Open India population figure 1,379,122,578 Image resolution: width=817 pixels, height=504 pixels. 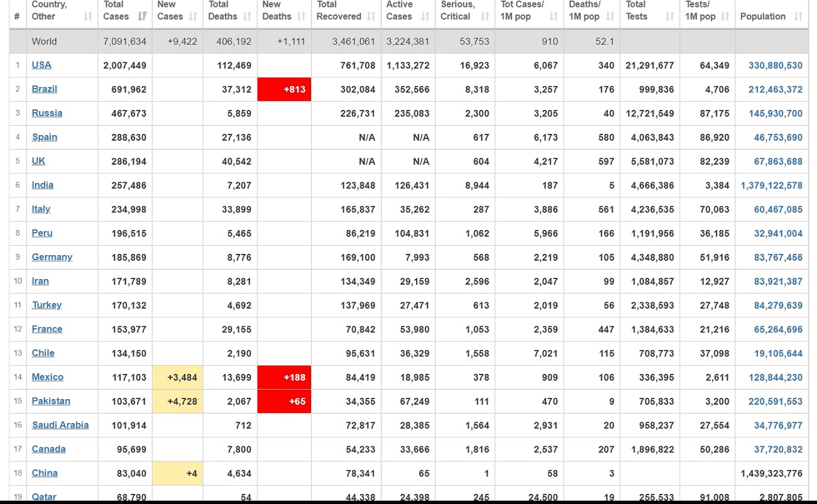[x=772, y=185]
